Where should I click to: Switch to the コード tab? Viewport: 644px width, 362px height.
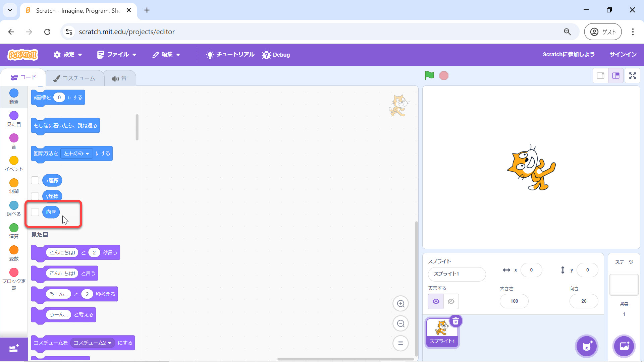(23, 77)
